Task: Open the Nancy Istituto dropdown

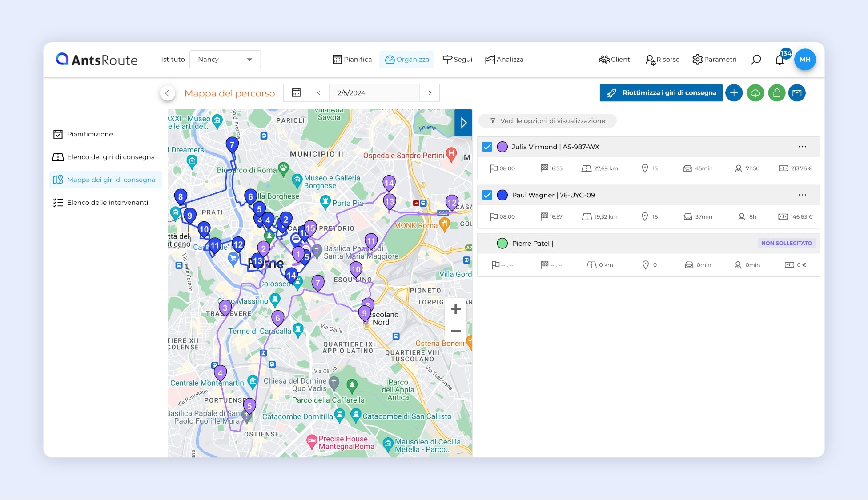Action: tap(225, 60)
